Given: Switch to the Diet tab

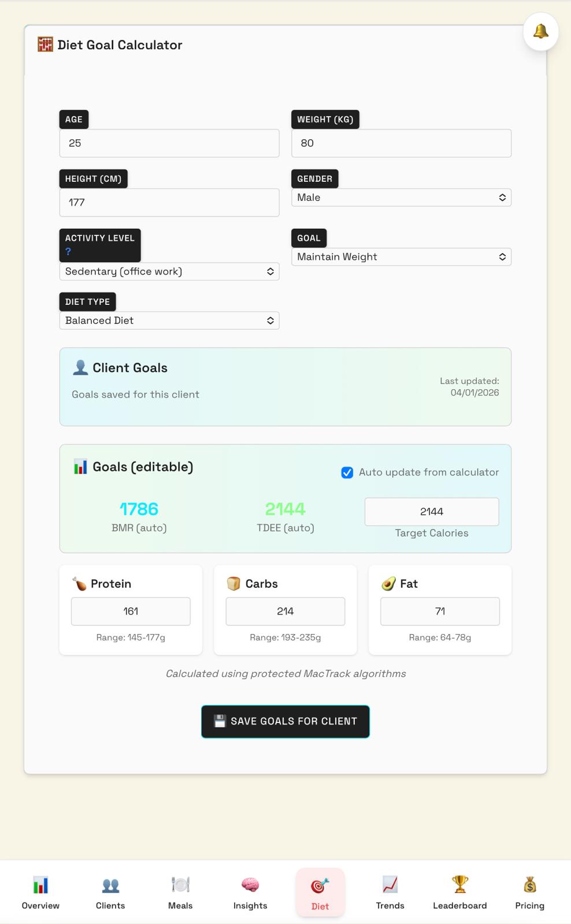Looking at the screenshot, I should (x=320, y=892).
